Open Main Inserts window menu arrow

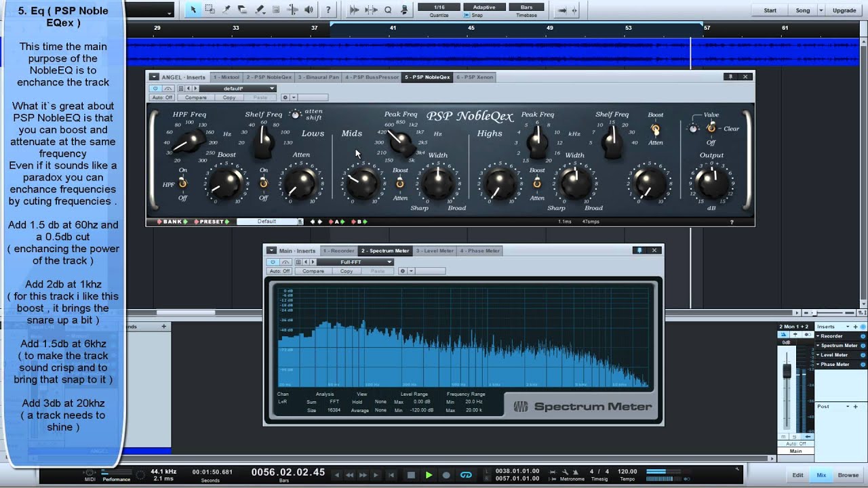point(271,251)
